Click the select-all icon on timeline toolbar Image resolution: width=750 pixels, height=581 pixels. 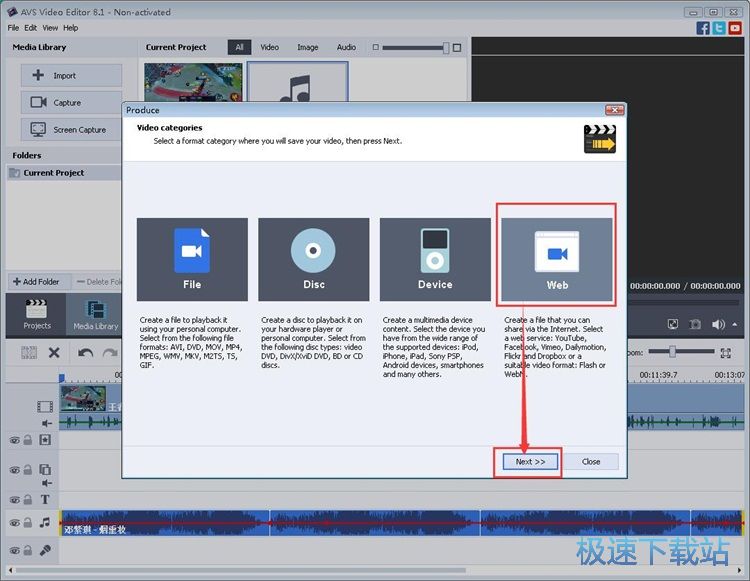tap(29, 353)
